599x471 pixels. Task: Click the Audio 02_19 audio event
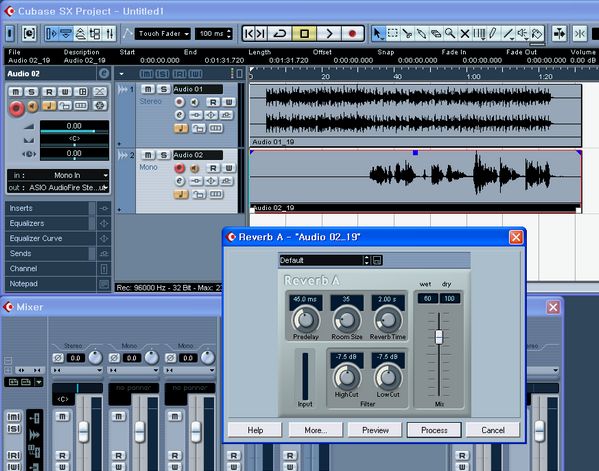(x=415, y=181)
